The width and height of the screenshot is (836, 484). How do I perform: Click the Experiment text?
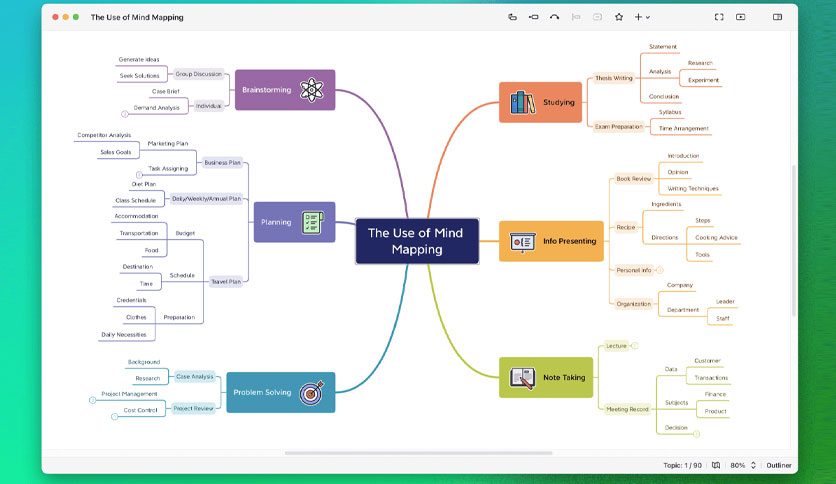pyautogui.click(x=703, y=80)
